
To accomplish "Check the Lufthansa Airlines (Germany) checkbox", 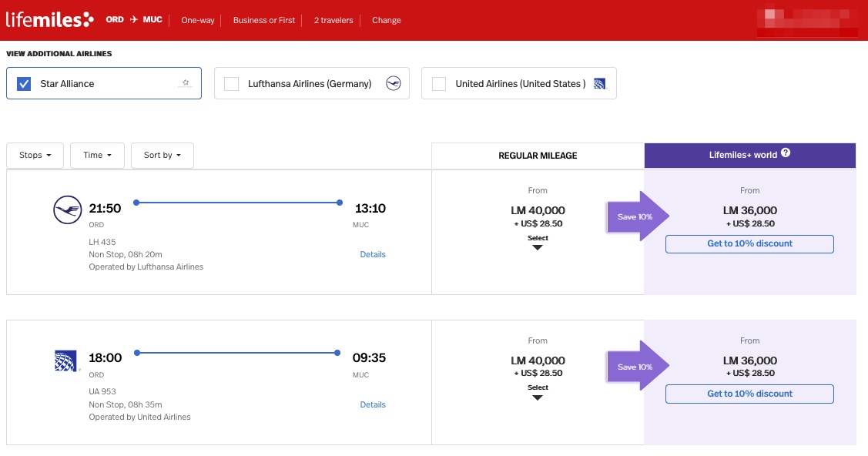I will [x=231, y=84].
